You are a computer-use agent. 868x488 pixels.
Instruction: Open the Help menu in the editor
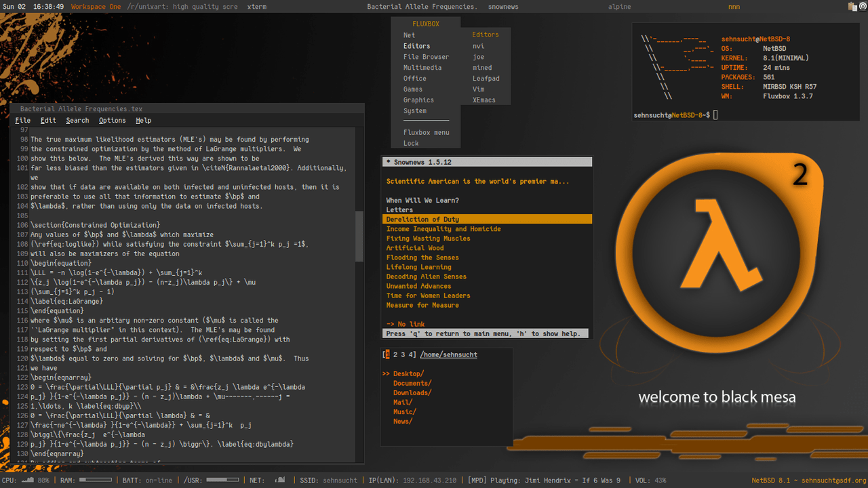pos(143,121)
